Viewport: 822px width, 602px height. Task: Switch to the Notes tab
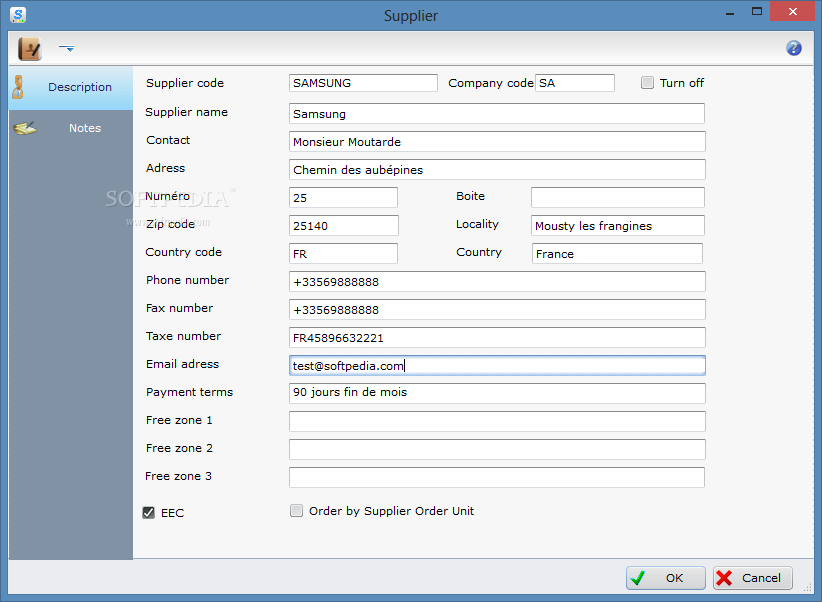coord(71,128)
